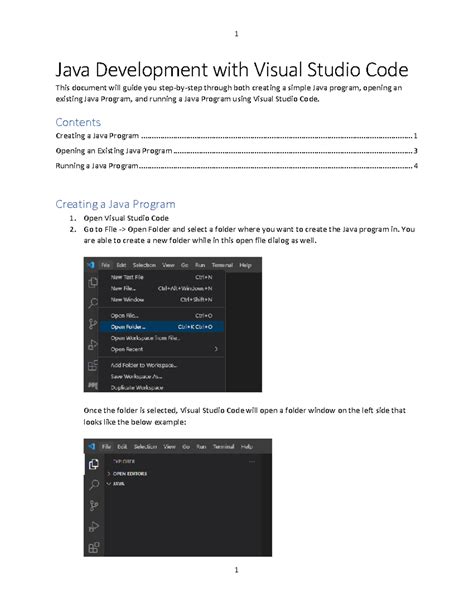
Task: Select highlighted Open Folder... entry
Action: [x=162, y=326]
